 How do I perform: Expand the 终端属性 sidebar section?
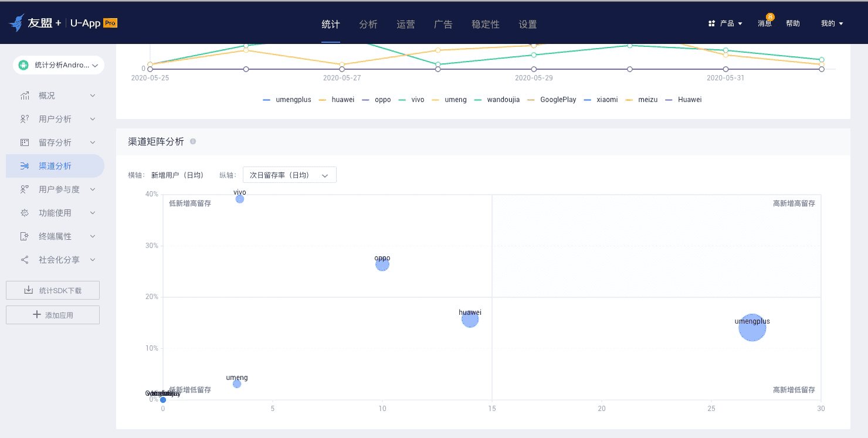click(92, 236)
